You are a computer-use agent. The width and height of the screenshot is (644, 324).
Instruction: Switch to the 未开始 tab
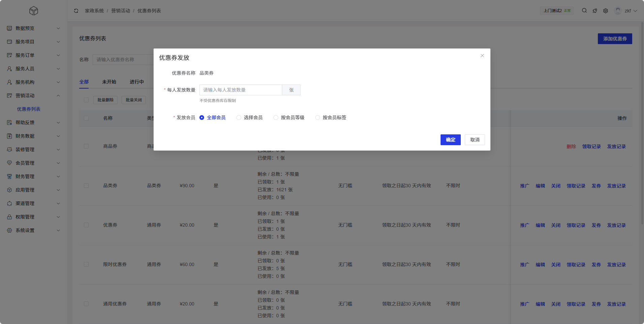109,82
